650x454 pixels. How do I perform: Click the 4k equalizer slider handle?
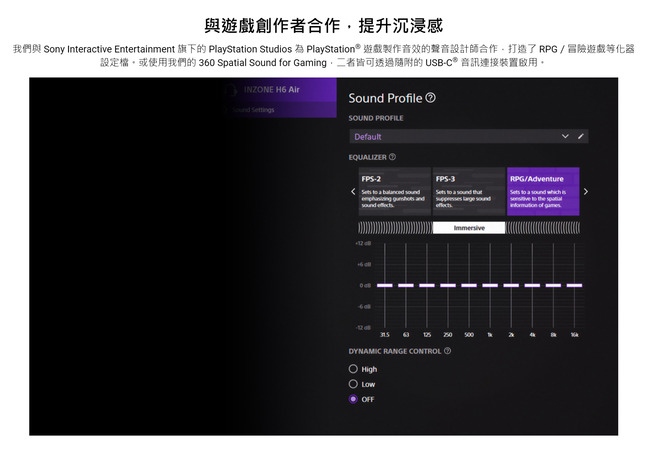click(x=532, y=285)
